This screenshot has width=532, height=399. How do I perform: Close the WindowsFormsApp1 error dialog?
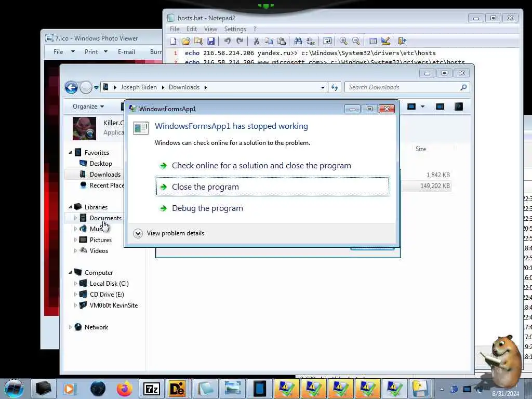pyautogui.click(x=387, y=109)
